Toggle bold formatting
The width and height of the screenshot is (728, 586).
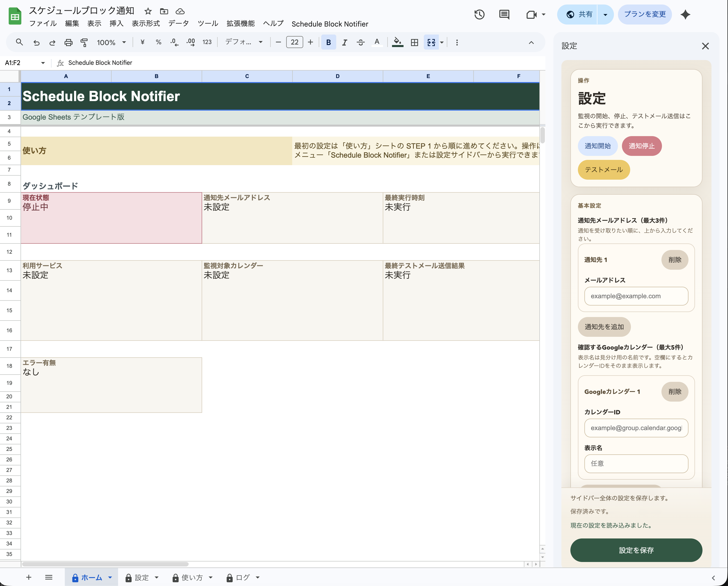pos(328,42)
